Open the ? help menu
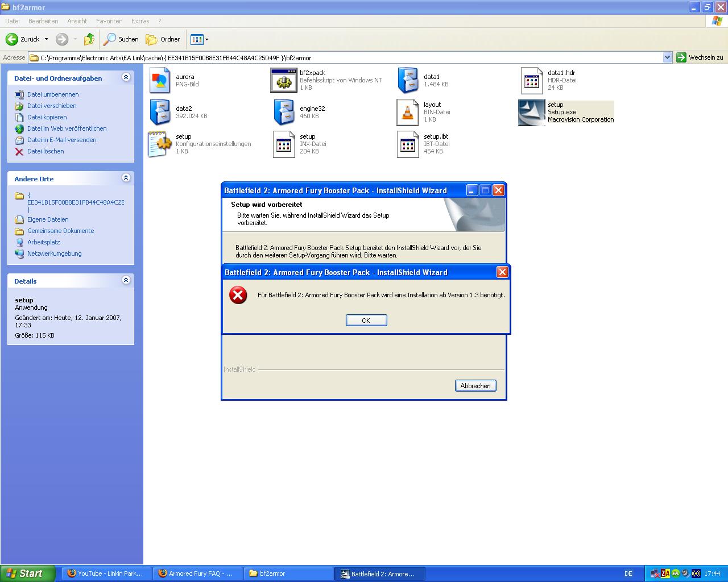This screenshot has height=582, width=728. 160,21
